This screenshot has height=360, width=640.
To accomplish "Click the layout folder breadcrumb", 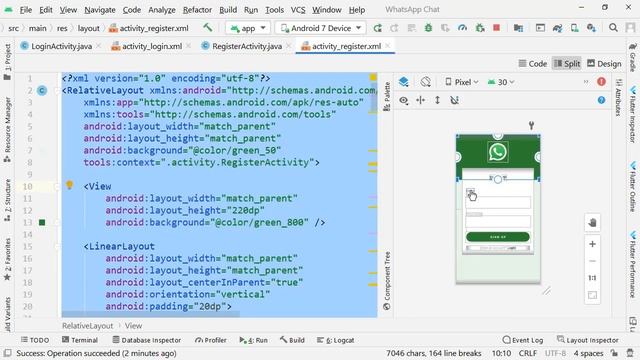I will 89,28.
